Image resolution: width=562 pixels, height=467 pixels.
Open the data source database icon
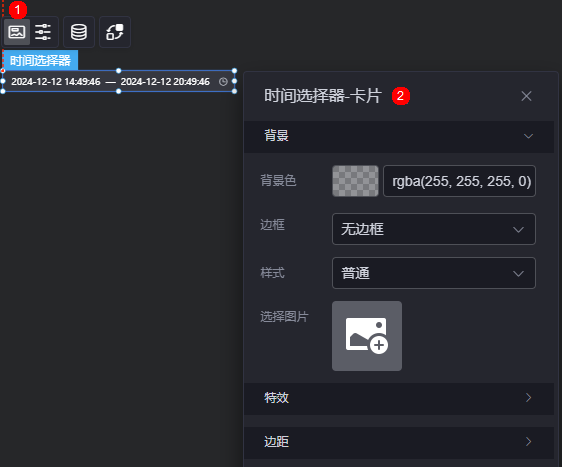tap(79, 32)
